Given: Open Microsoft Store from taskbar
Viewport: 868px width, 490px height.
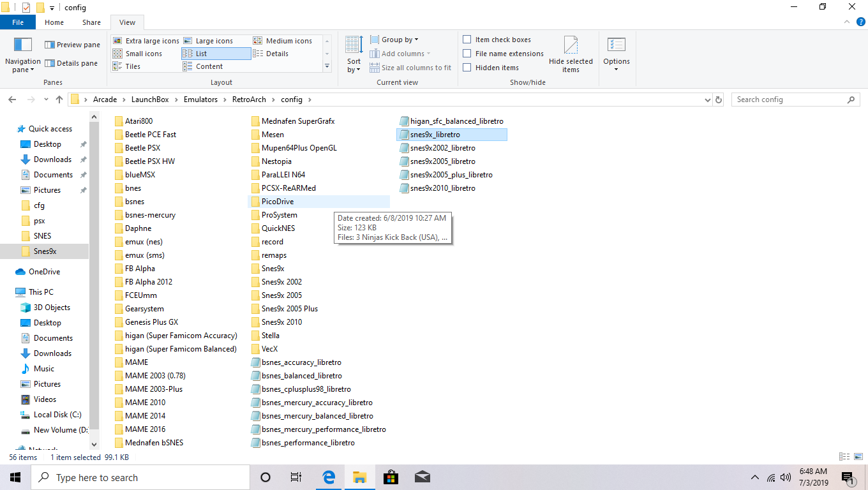Looking at the screenshot, I should (391, 477).
